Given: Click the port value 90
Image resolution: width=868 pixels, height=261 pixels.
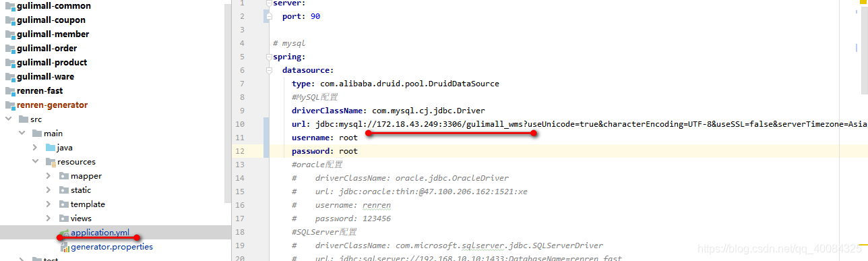Looking at the screenshot, I should click(315, 16).
